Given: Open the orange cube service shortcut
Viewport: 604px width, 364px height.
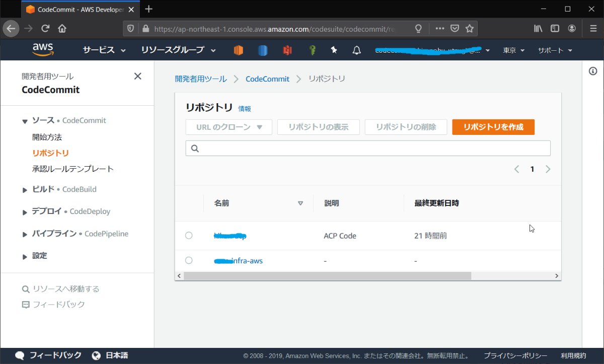Looking at the screenshot, I should (x=238, y=50).
